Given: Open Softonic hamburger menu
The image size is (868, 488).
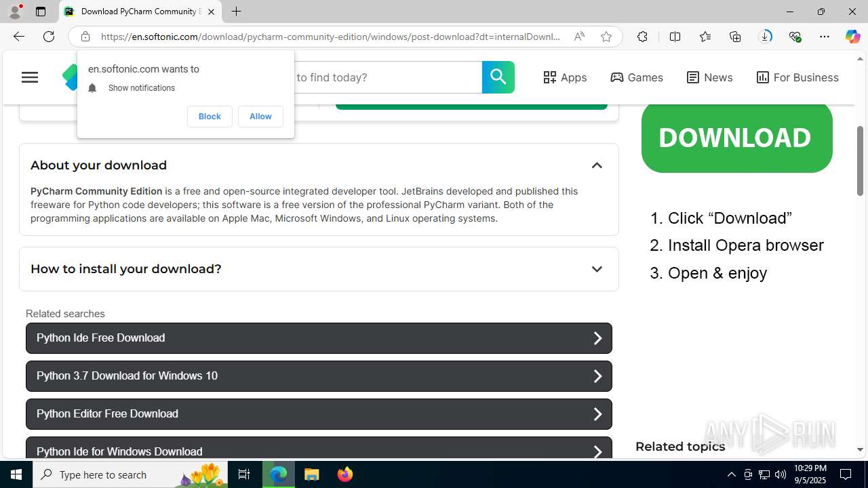Looking at the screenshot, I should click(x=30, y=77).
